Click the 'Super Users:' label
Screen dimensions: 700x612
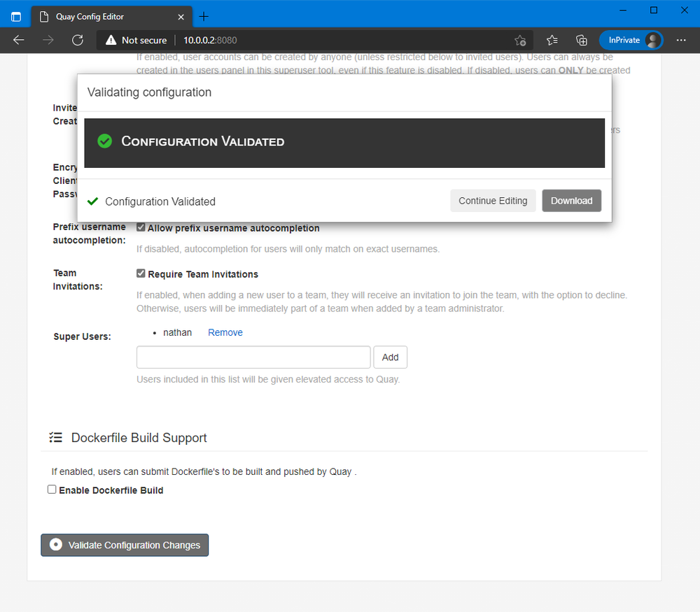82,337
